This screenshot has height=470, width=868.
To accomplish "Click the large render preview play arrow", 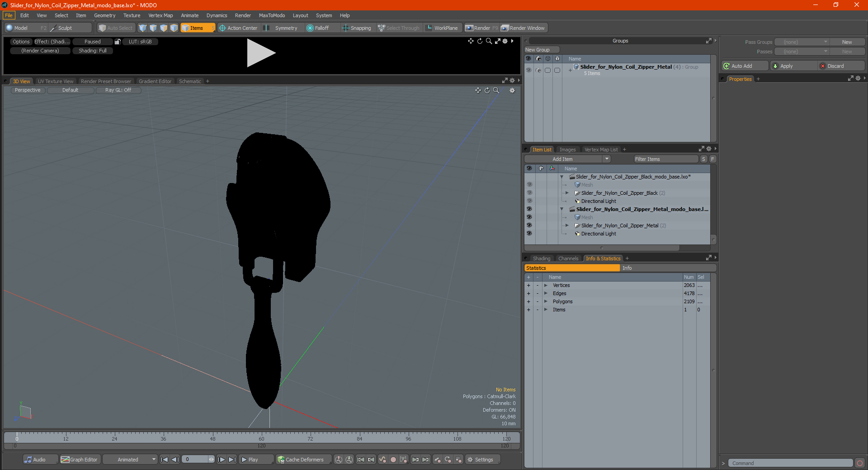I will 261,53.
